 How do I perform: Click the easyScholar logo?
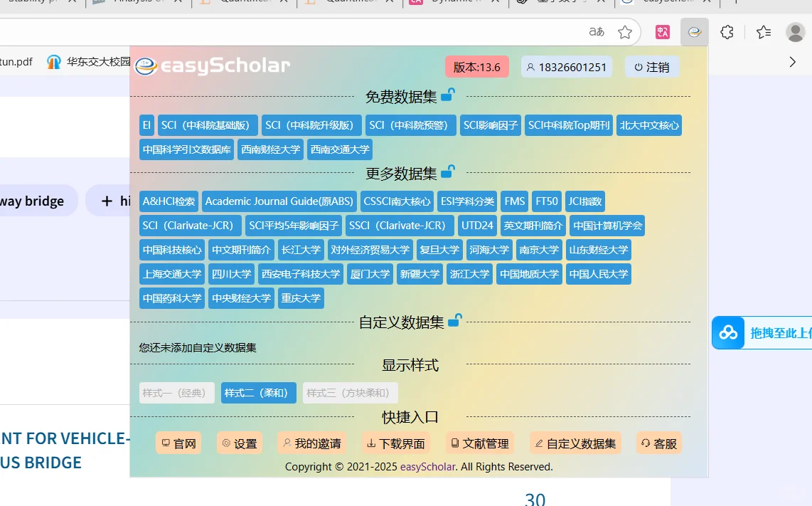(x=213, y=66)
